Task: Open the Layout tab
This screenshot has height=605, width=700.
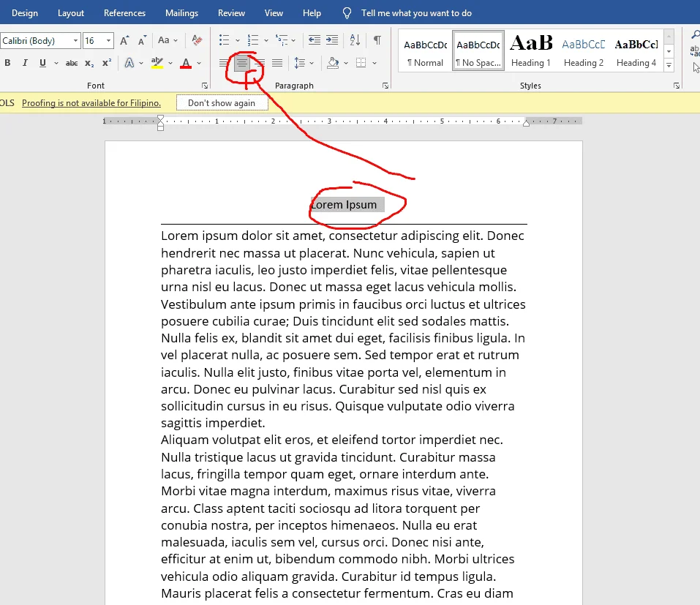Action: point(70,13)
